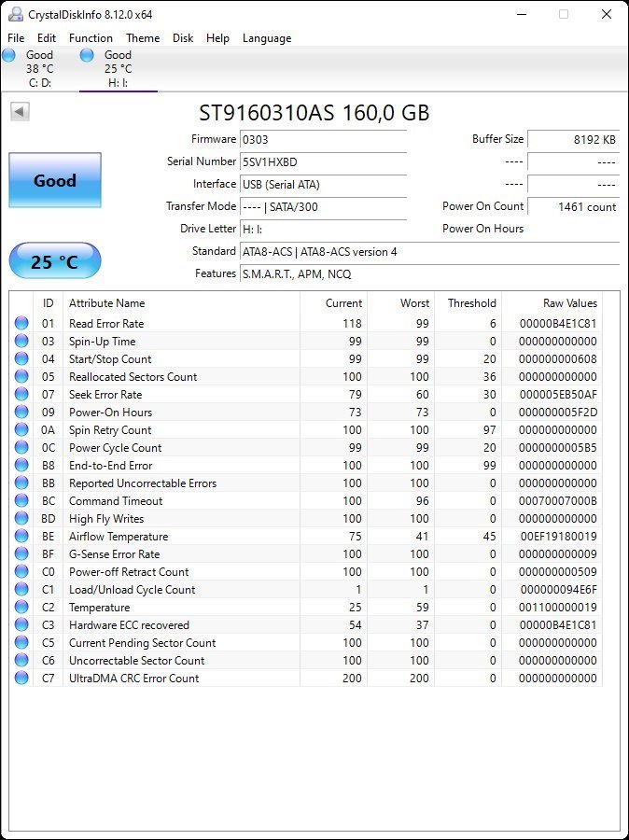The height and width of the screenshot is (840, 629).
Task: Click raw value 00EF19180019 for Airflow Temperature
Action: coord(558,537)
